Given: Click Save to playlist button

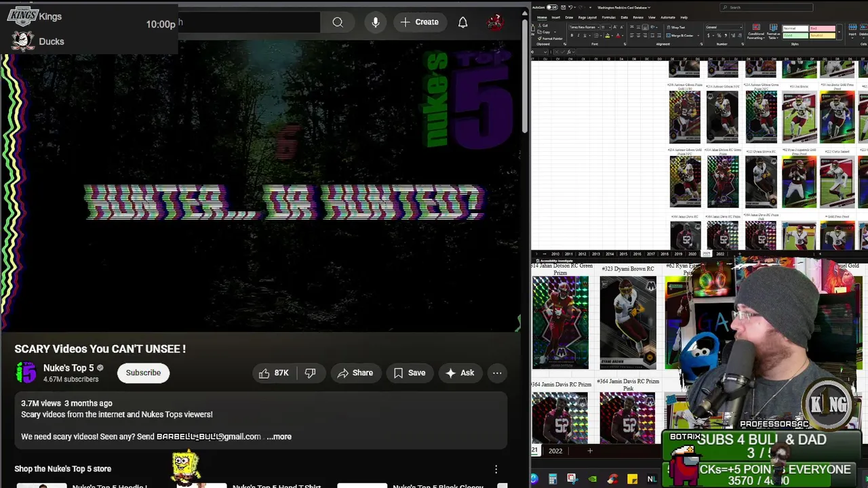Looking at the screenshot, I should (x=410, y=373).
